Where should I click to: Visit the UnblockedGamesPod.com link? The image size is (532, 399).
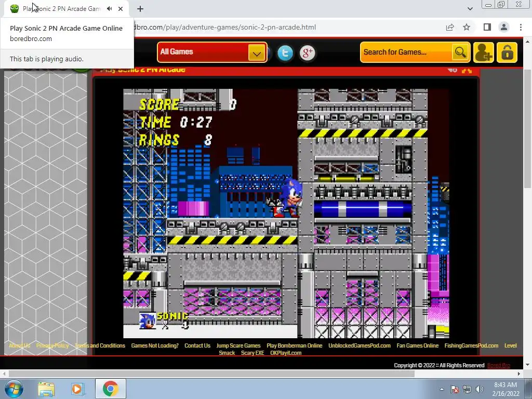click(x=360, y=345)
